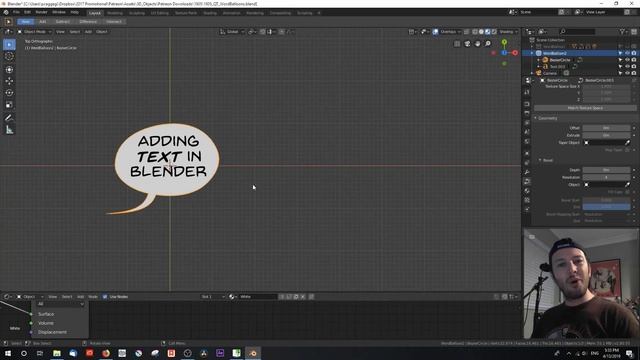Open the Render properties tab

tap(527, 104)
